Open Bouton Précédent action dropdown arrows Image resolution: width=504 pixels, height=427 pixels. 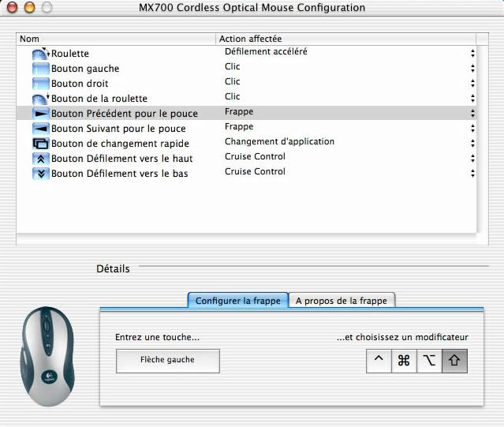(472, 114)
